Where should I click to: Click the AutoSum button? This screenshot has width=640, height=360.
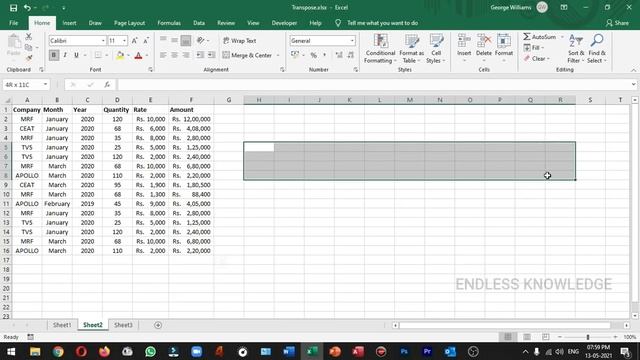click(540, 37)
